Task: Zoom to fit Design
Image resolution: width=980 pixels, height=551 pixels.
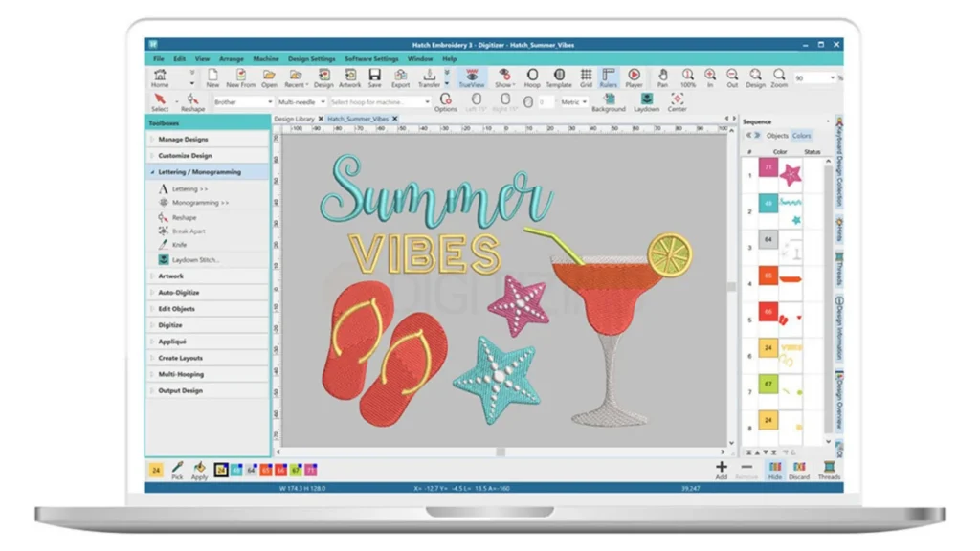Action: pyautogui.click(x=755, y=78)
